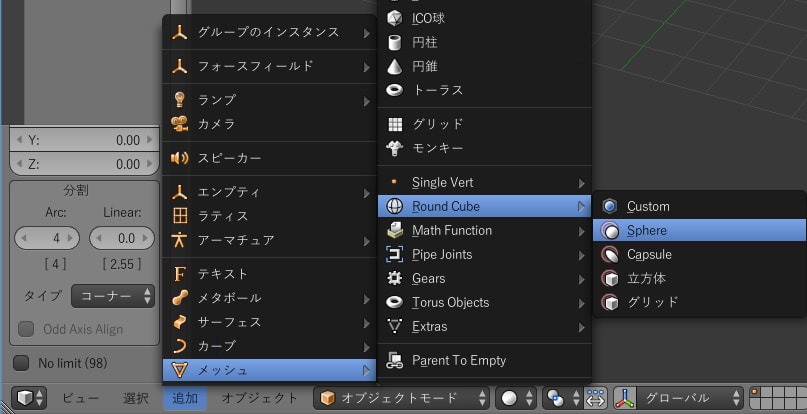The height and width of the screenshot is (414, 807).
Task: Open the ビュー menu
Action: click(x=81, y=398)
